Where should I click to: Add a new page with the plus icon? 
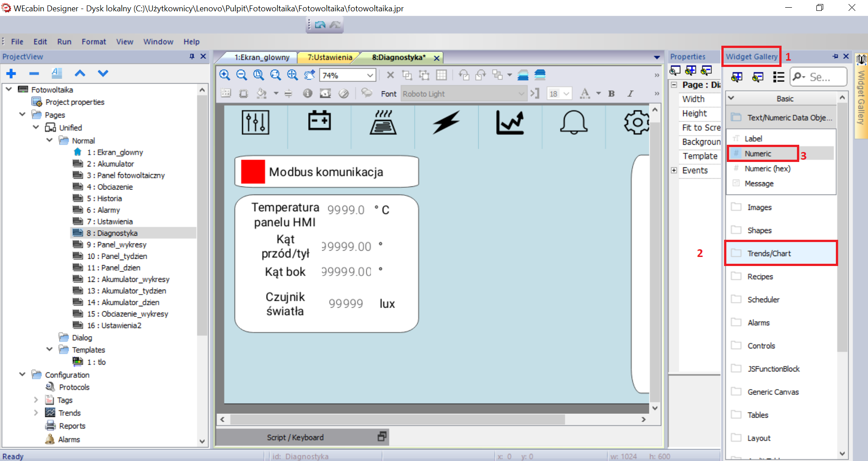11,73
